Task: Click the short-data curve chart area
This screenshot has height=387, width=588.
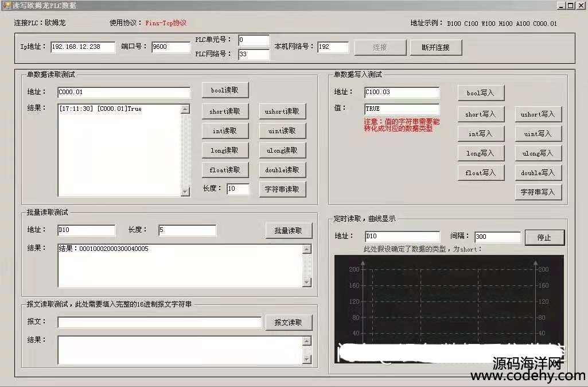Action: point(449,309)
